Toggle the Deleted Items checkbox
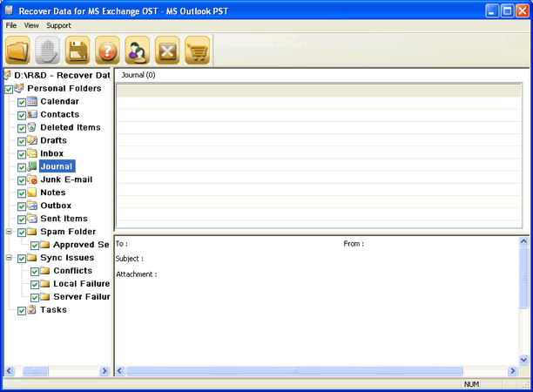The width and height of the screenshot is (533, 392). point(22,129)
